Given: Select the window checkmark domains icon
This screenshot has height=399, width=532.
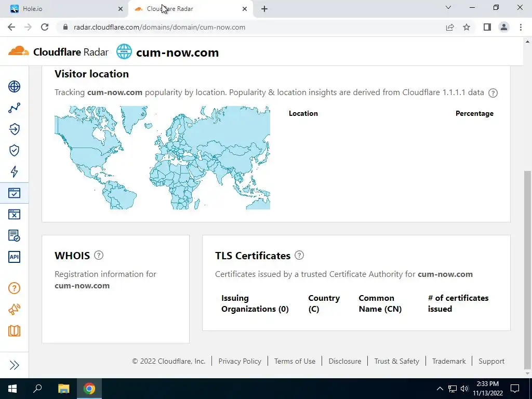Looking at the screenshot, I should click(14, 193).
